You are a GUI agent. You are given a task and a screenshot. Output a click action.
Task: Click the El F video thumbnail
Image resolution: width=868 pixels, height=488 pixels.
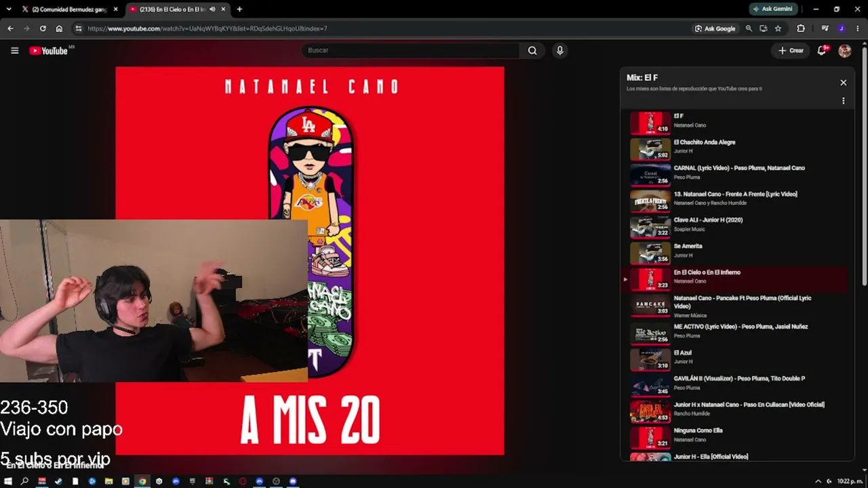click(650, 123)
